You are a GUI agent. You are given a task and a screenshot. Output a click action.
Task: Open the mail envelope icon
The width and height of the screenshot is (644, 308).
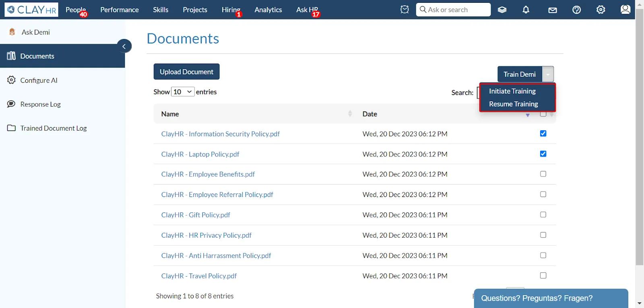click(553, 10)
